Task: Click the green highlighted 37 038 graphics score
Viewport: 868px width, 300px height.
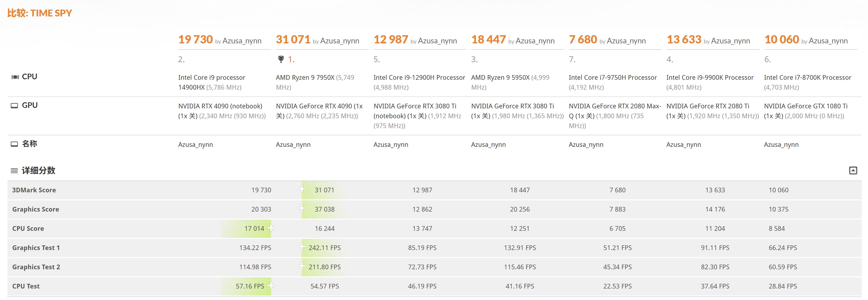Action: coord(324,209)
